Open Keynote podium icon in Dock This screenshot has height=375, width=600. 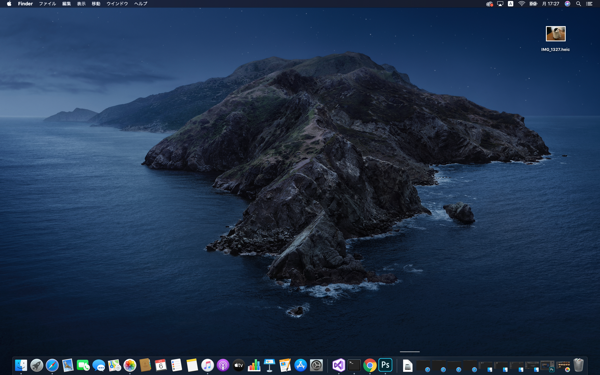(269, 365)
